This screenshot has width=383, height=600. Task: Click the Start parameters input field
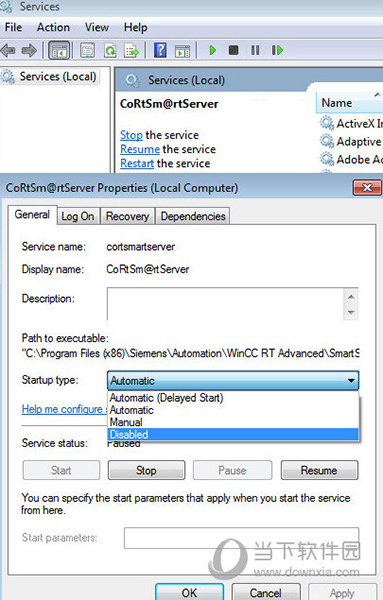(x=241, y=538)
